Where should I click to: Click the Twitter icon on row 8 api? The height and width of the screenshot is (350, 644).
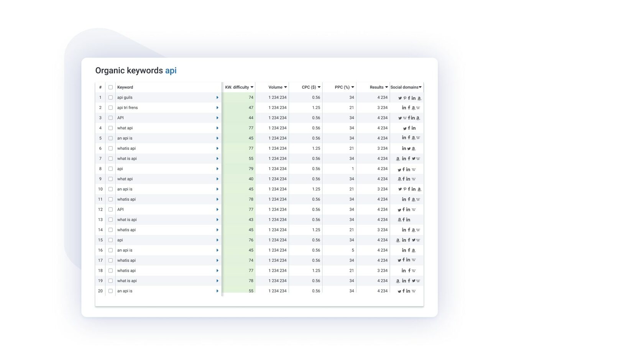tap(399, 169)
